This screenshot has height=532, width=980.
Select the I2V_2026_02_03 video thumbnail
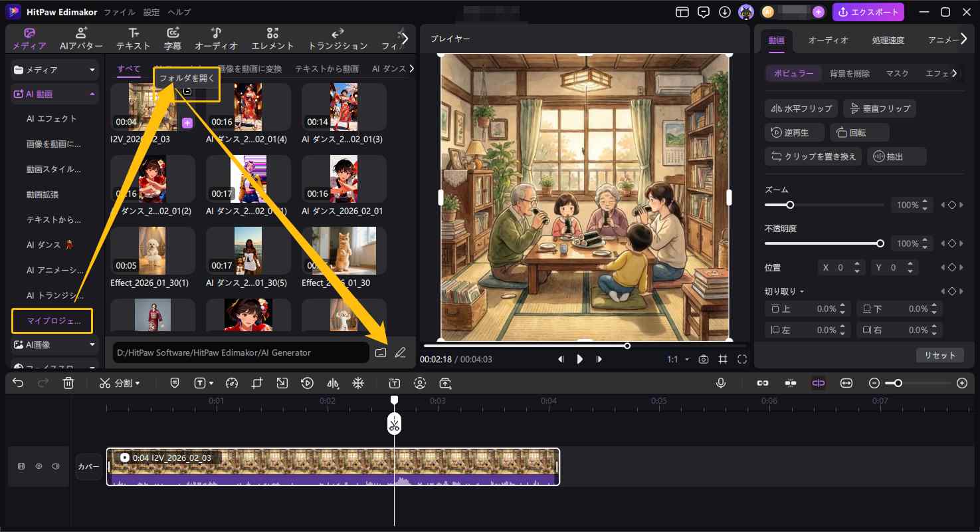pyautogui.click(x=152, y=106)
